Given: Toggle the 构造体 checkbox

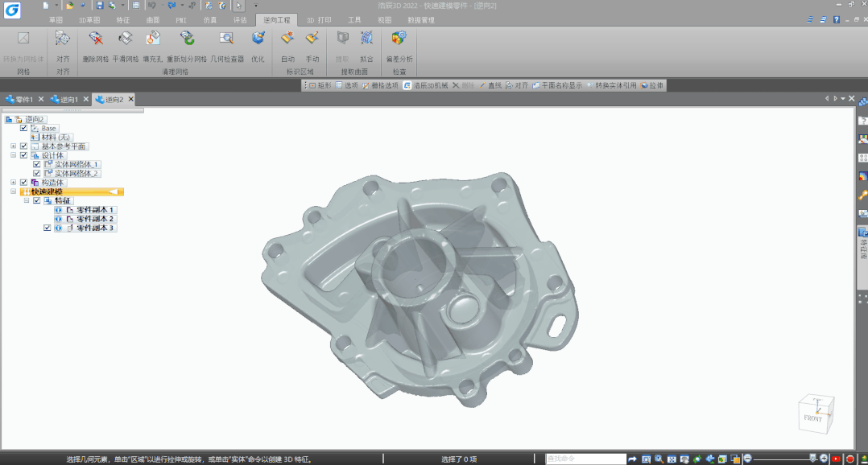Looking at the screenshot, I should click(x=24, y=182).
